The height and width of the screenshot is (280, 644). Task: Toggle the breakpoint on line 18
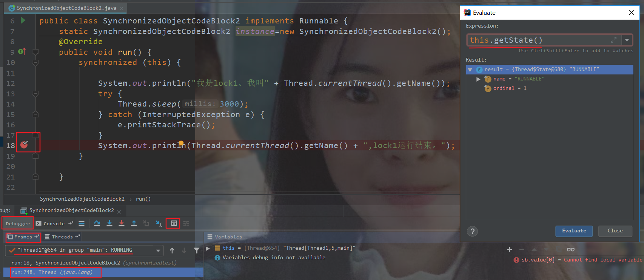click(24, 145)
